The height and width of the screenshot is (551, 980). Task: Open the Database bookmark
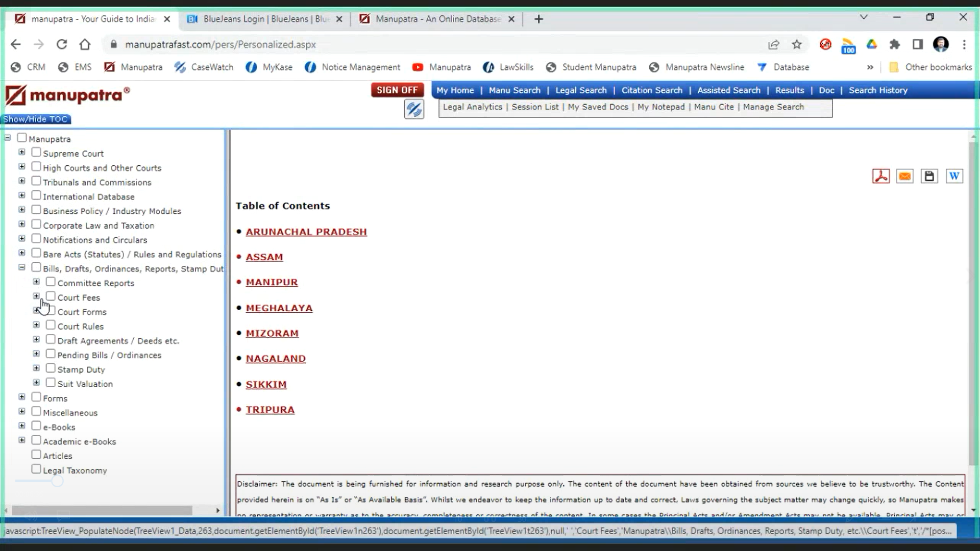pyautogui.click(x=783, y=67)
